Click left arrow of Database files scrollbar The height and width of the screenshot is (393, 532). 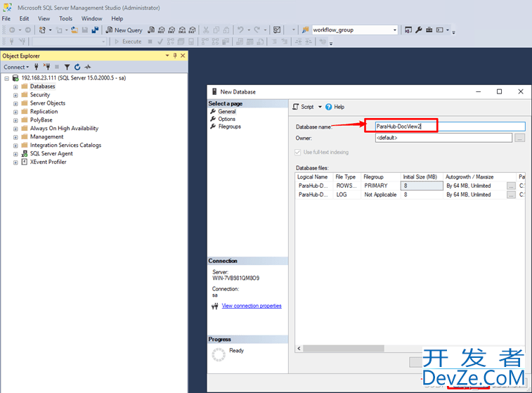299,349
